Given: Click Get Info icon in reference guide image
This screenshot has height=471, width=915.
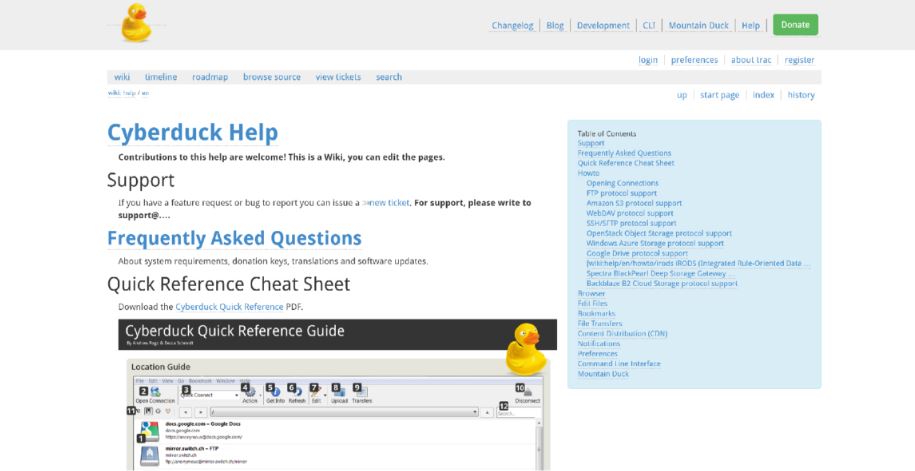Looking at the screenshot, I should coord(276,392).
